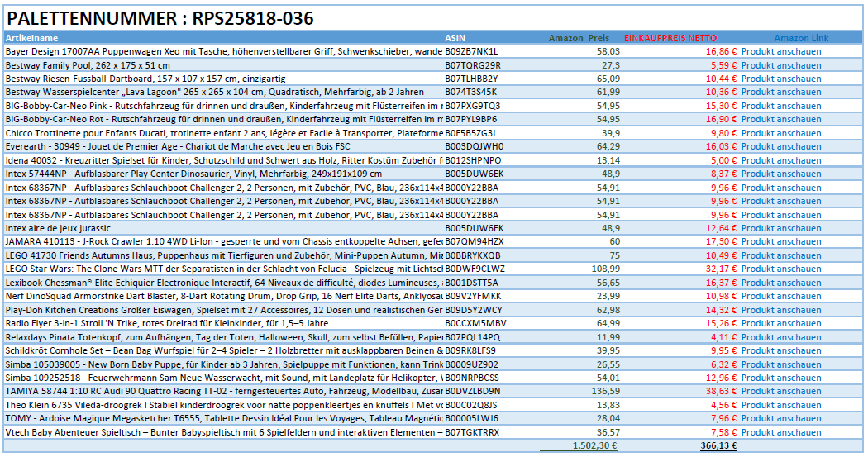Open the Produkt anschauen link for Bestway Family Pool
Screen dimensions: 868x457
point(780,65)
